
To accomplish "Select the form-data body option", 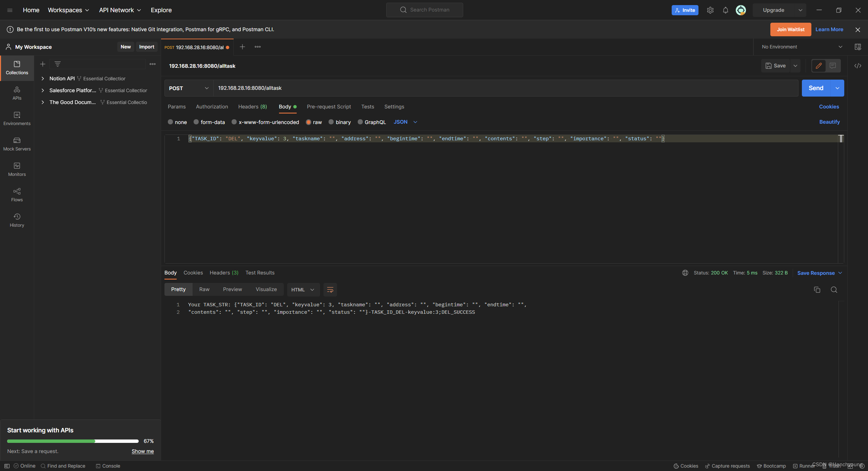I will click(196, 122).
